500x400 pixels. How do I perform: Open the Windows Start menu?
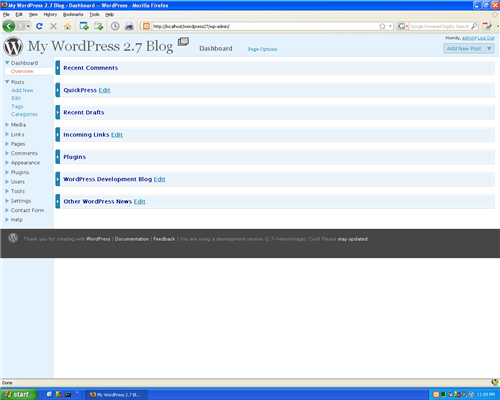(19, 394)
